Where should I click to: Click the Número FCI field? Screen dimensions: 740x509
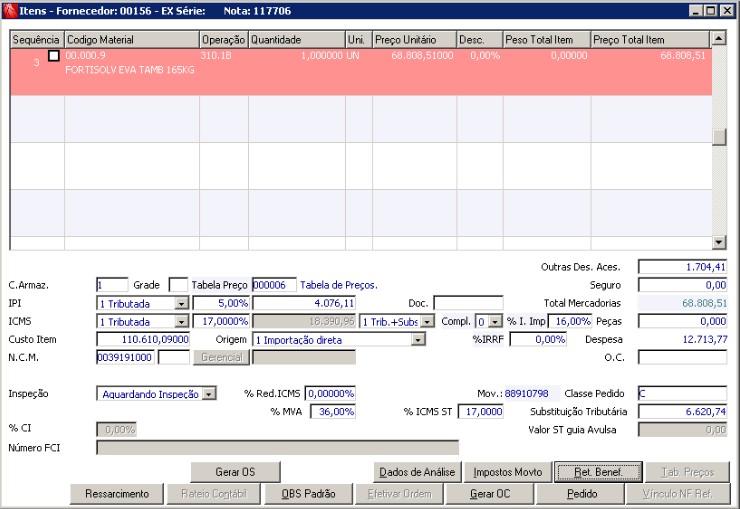click(x=278, y=447)
